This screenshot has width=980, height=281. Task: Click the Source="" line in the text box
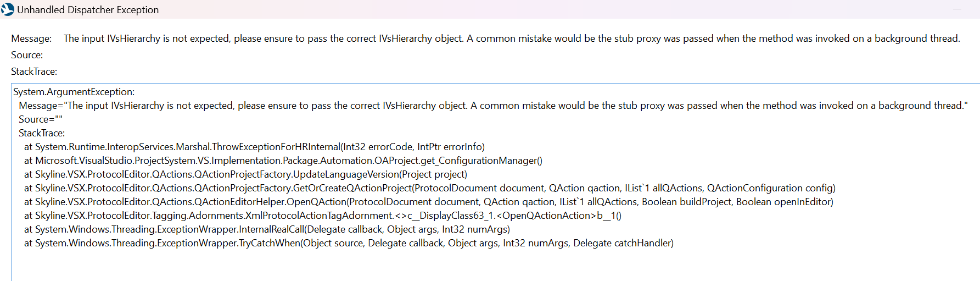(41, 119)
